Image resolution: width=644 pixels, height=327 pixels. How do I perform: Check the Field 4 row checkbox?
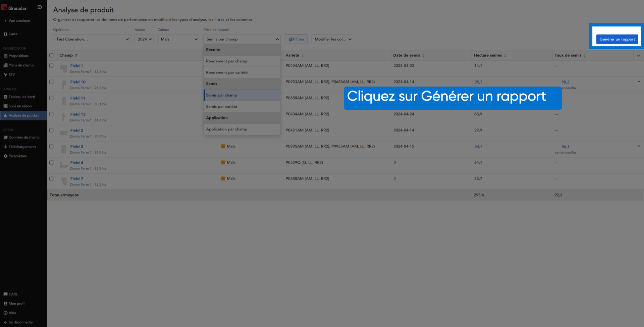51,162
